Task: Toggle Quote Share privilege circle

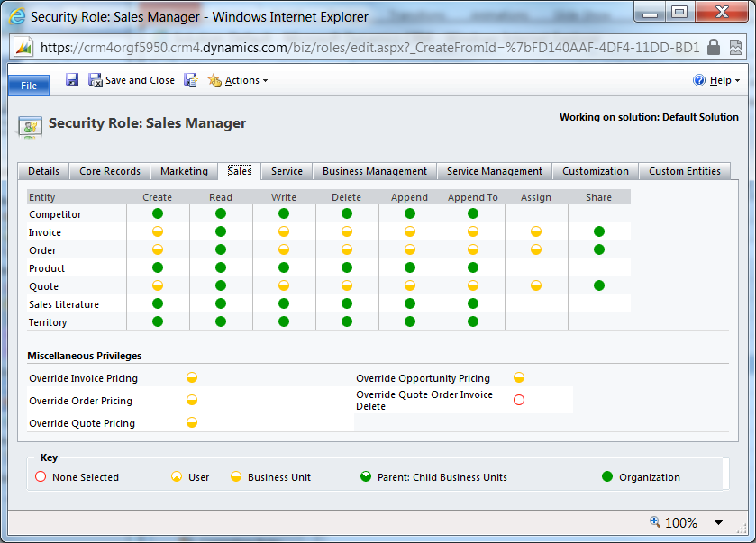Action: tap(599, 285)
